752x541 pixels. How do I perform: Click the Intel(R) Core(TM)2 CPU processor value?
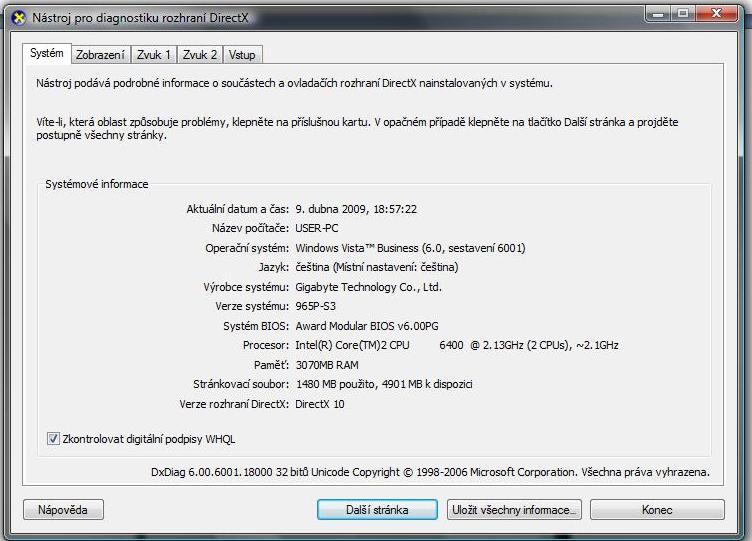point(457,345)
